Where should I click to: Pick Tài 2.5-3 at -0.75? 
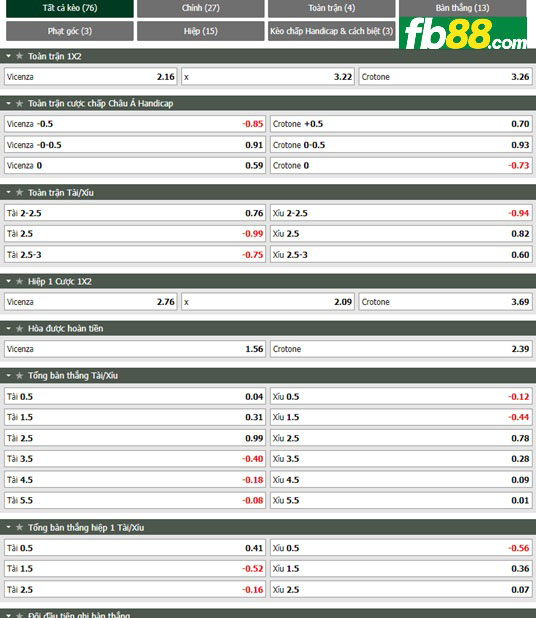[135, 255]
